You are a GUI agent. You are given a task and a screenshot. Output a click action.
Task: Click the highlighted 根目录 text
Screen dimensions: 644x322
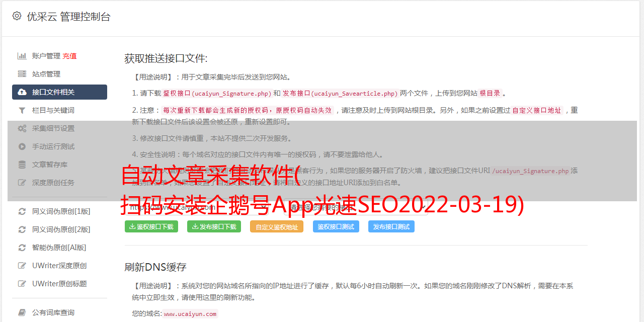(490, 93)
